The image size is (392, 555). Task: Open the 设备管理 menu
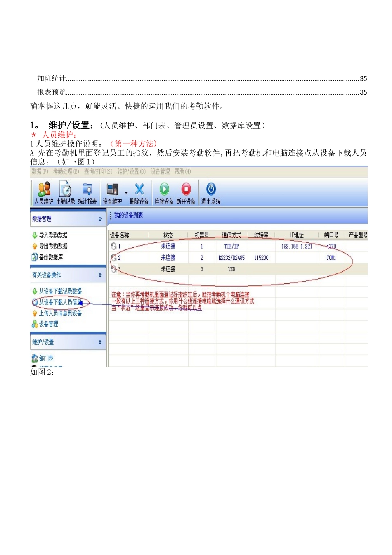pos(160,171)
